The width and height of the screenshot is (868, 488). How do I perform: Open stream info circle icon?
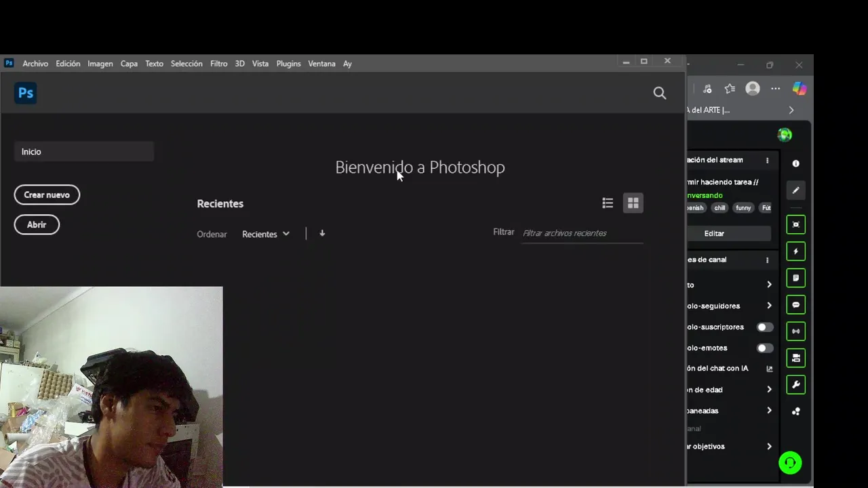796,163
